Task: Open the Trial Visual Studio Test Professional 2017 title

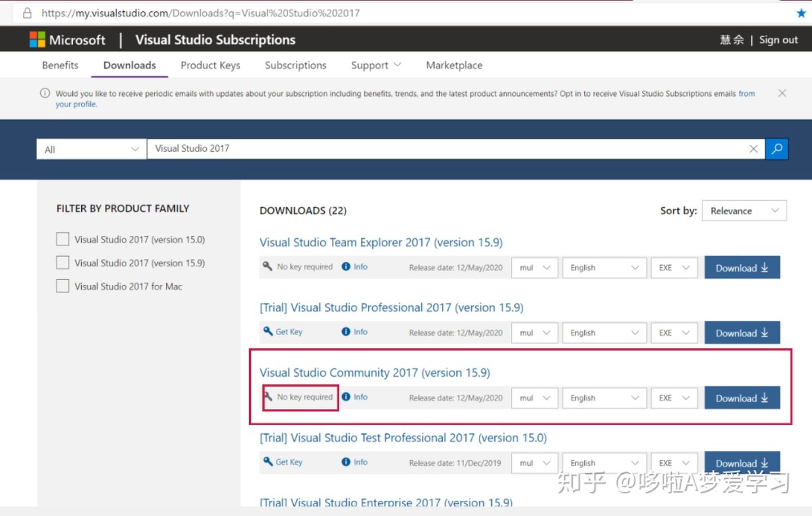Action: (403, 438)
